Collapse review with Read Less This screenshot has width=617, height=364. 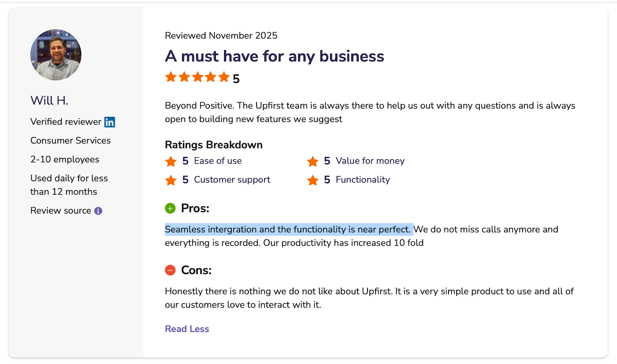tap(187, 329)
